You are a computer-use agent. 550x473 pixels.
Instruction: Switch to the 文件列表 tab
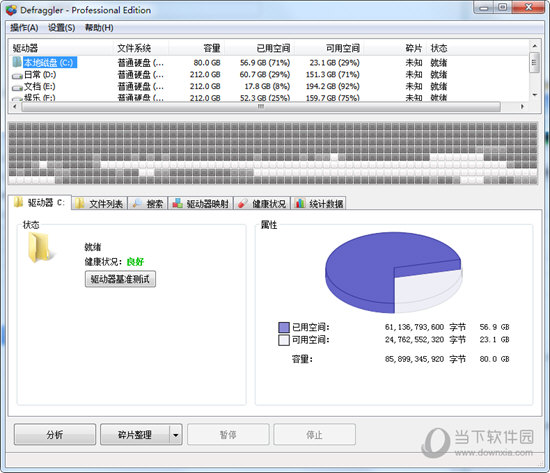point(99,203)
